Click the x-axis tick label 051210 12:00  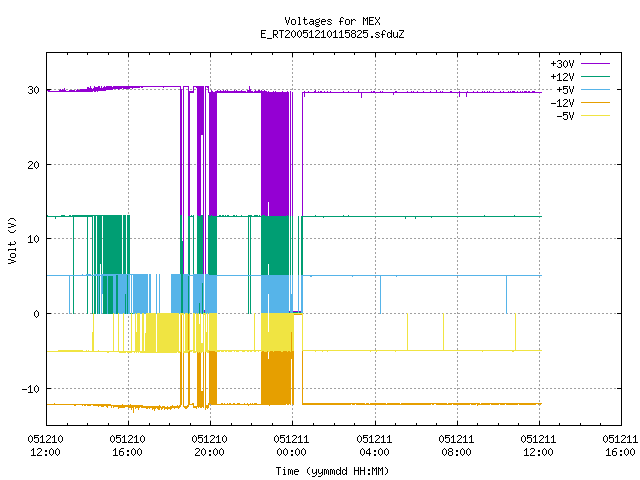45,446
